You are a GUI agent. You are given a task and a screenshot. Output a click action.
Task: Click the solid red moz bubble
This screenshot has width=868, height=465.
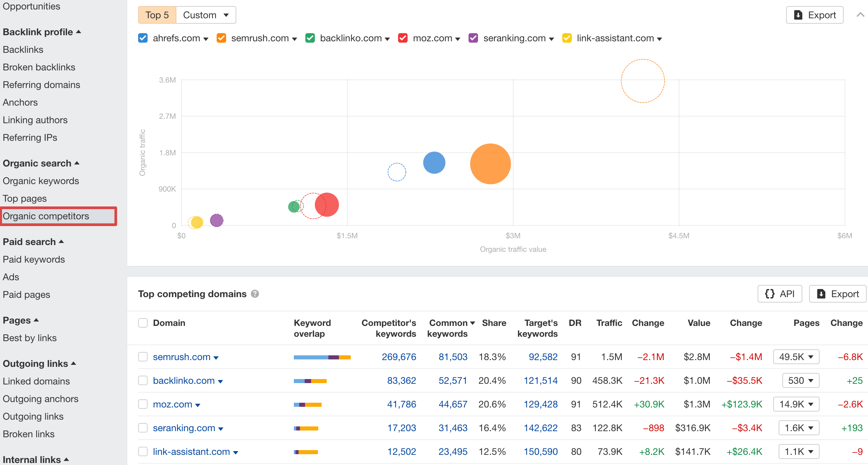(x=327, y=204)
